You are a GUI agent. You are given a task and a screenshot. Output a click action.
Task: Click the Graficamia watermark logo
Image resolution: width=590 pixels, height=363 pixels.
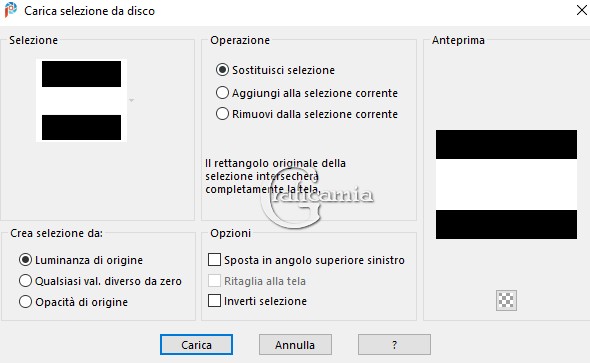tap(316, 203)
